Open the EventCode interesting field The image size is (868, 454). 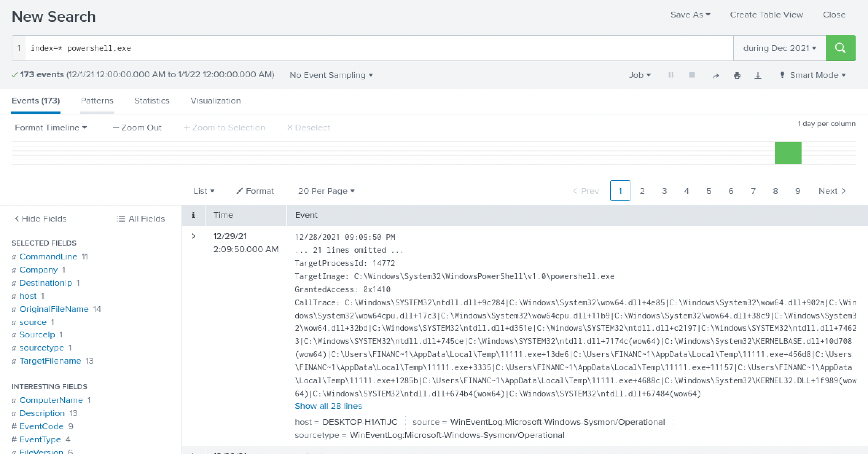point(42,426)
